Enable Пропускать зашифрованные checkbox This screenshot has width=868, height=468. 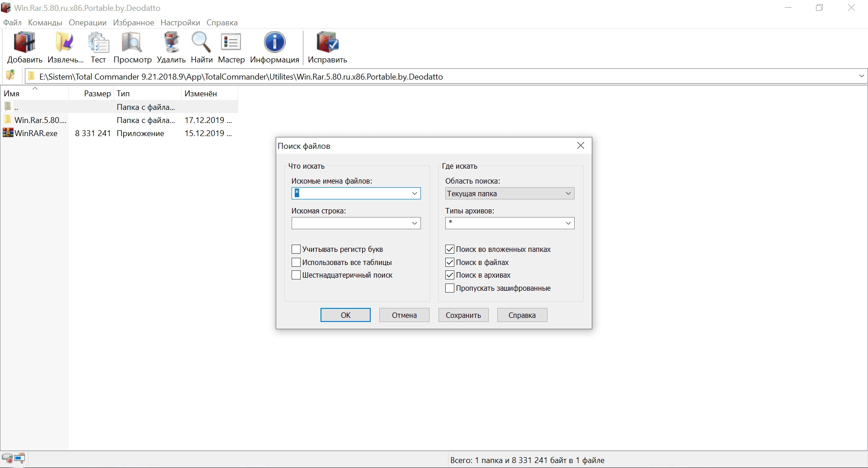450,288
